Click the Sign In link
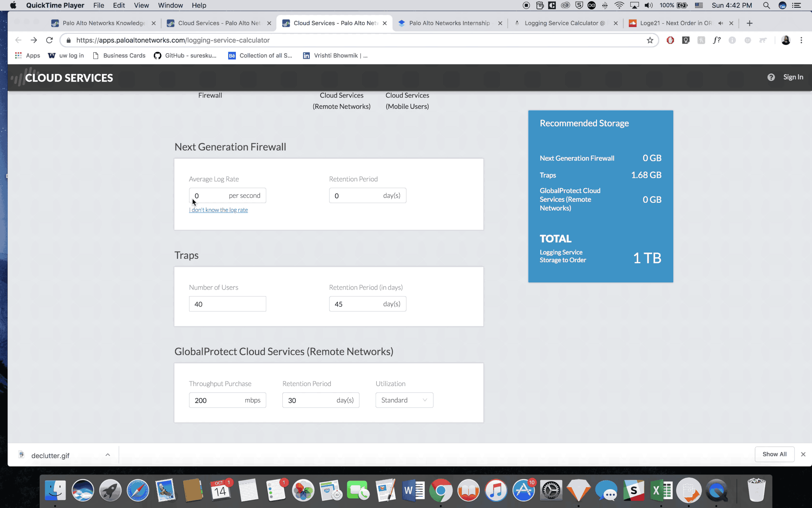812x508 pixels. pyautogui.click(x=793, y=77)
